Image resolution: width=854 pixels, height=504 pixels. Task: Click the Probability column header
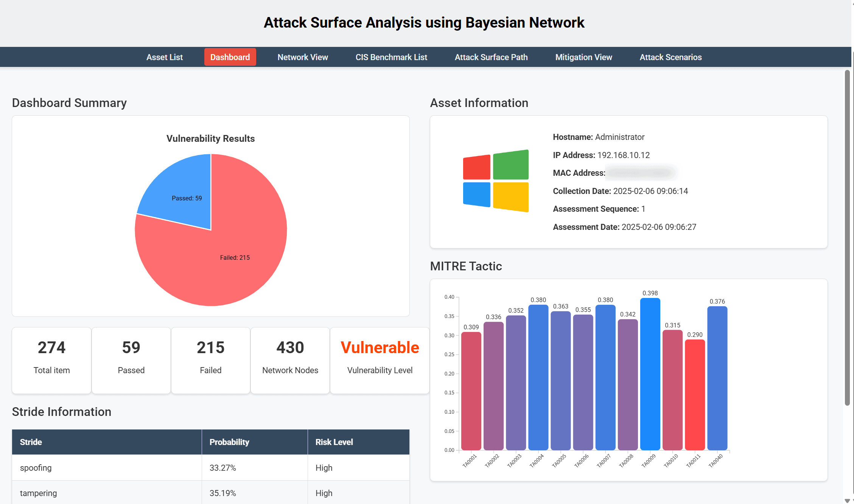(x=229, y=442)
